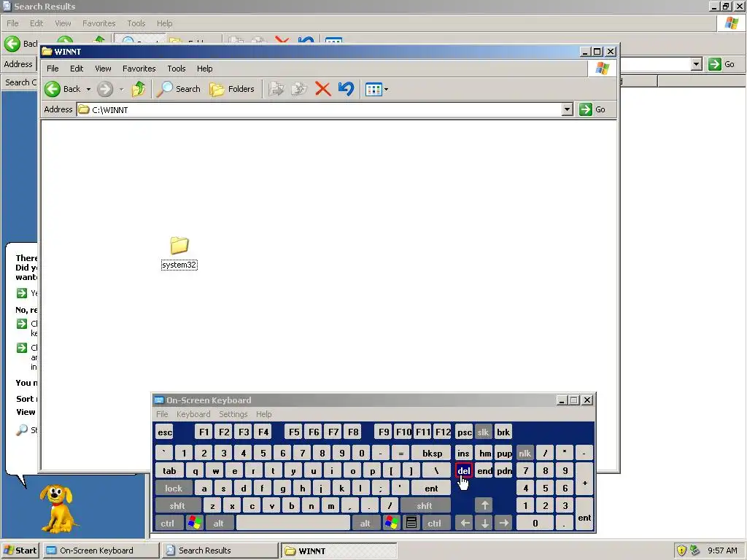Image resolution: width=747 pixels, height=560 pixels.
Task: Switch to Search Results taskbar button
Action: pyautogui.click(x=220, y=551)
